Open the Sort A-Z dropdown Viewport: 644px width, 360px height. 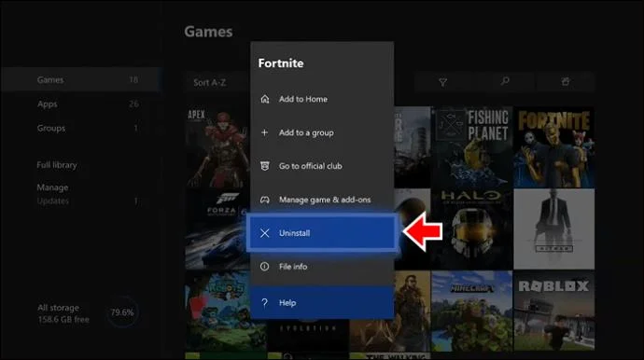[x=217, y=82]
